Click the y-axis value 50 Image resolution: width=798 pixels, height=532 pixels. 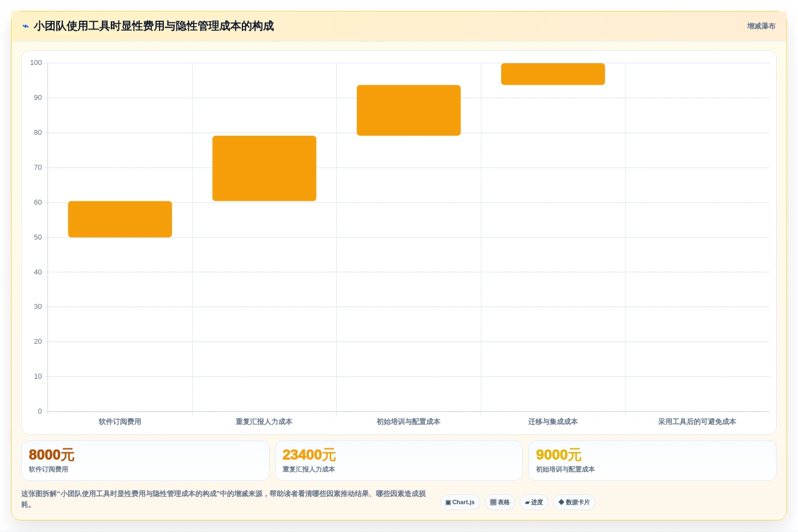[x=38, y=237]
